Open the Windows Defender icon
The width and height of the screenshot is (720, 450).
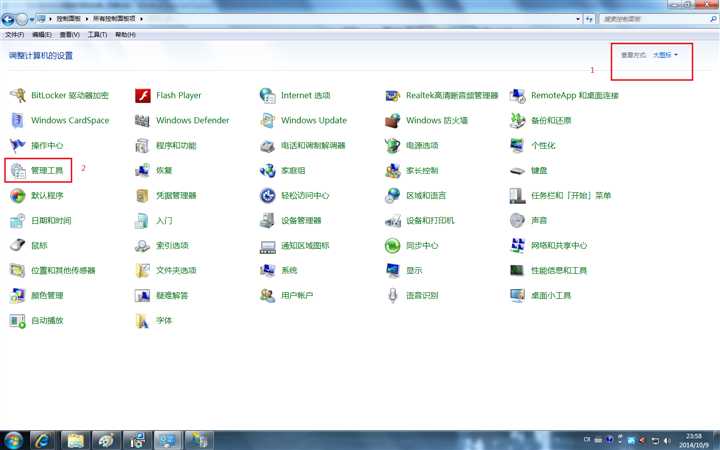point(142,120)
